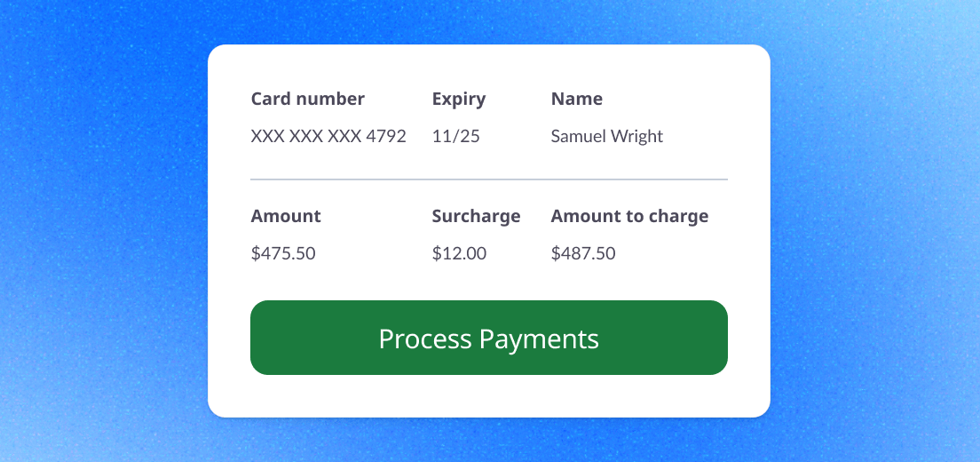Click the $12.00 surcharge value
This screenshot has width=980, height=462.
[459, 254]
